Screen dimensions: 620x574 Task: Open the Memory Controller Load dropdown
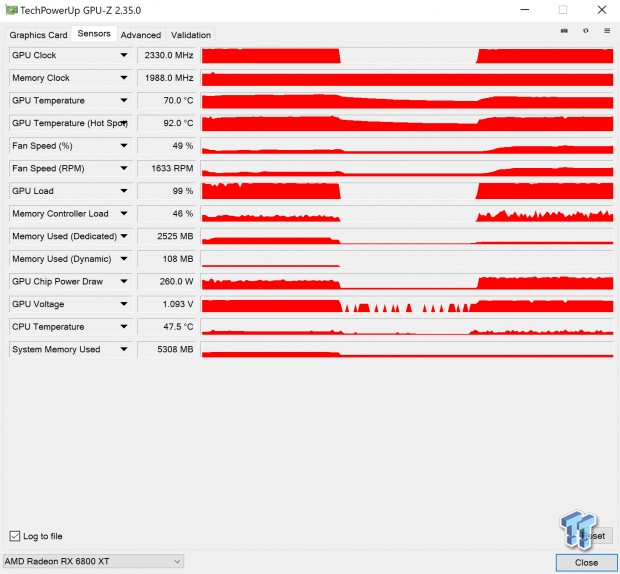(124, 213)
